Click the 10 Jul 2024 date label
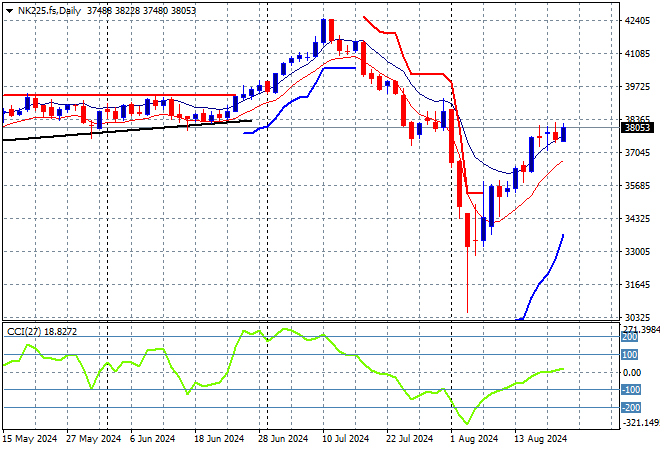The width and height of the screenshot is (660, 450). point(343,438)
